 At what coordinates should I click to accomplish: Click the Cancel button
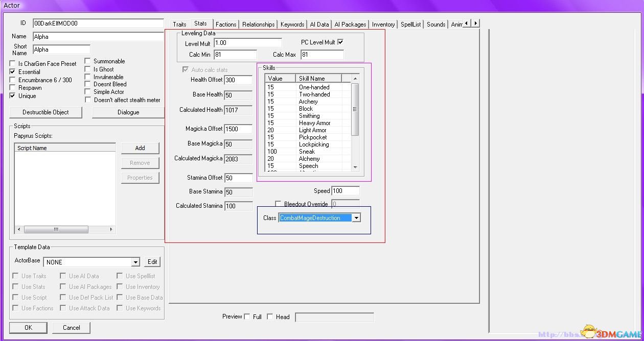pyautogui.click(x=71, y=327)
